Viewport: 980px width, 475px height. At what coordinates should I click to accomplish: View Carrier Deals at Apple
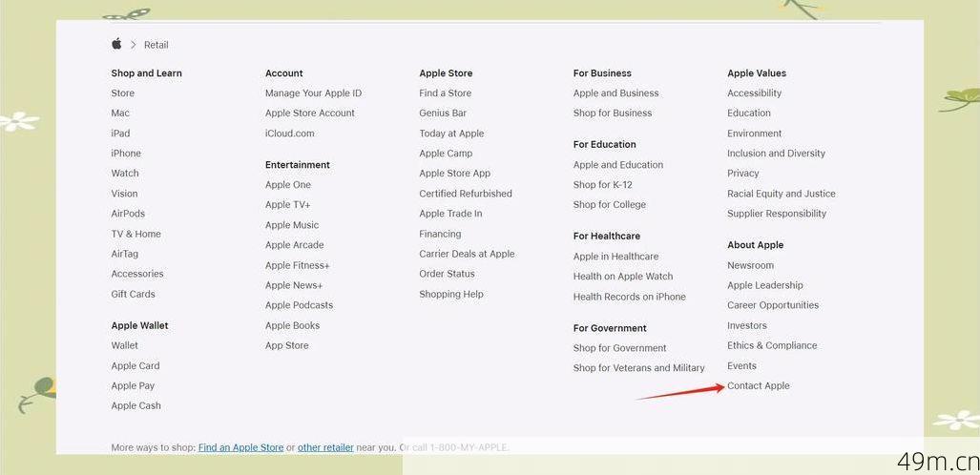coord(467,254)
